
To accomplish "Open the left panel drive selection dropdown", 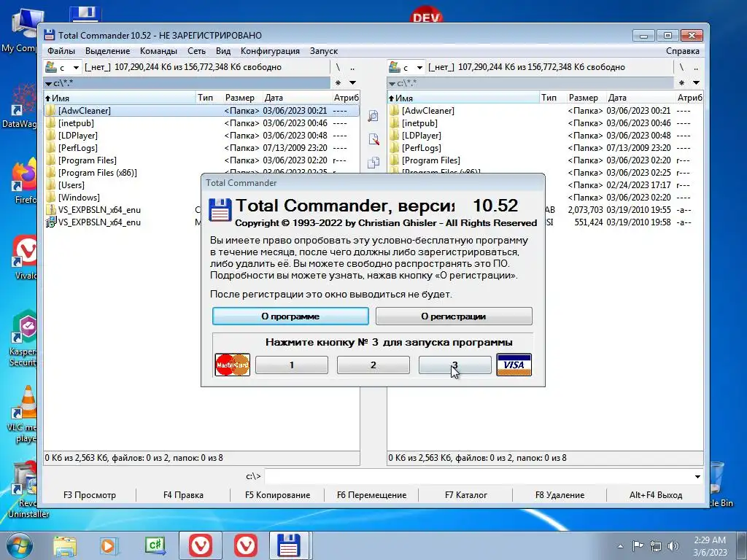I will click(76, 68).
